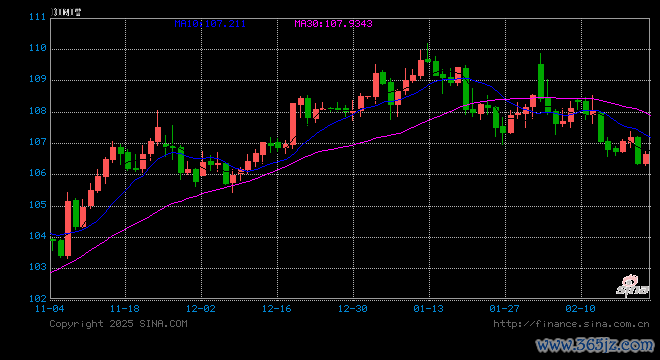Click the 102 price axis label
Screen dimensions: 660x360
coord(37,299)
